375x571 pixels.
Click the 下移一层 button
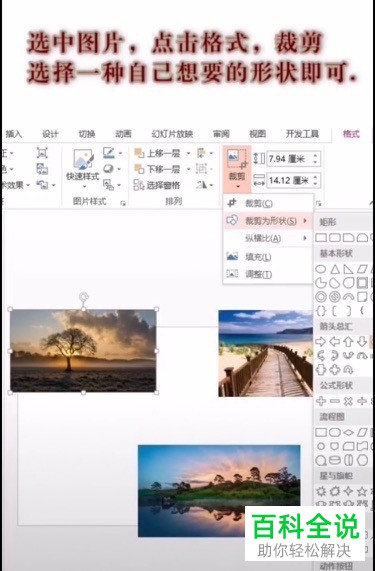[157, 169]
